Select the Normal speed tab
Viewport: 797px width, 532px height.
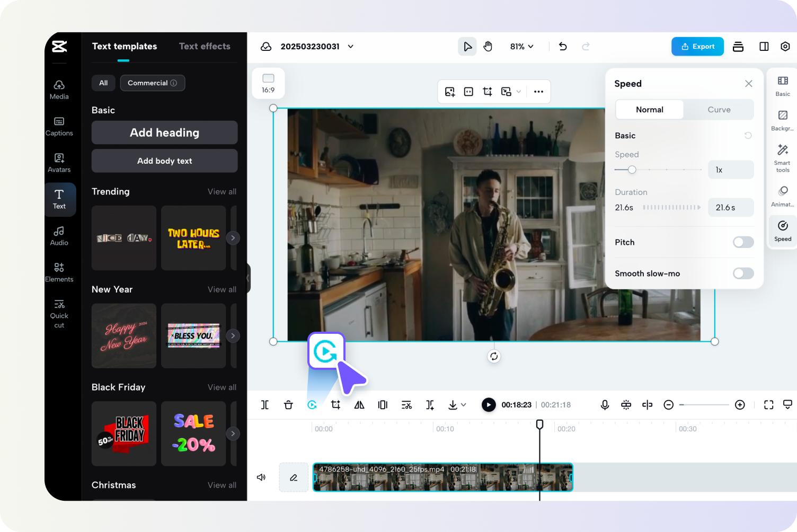click(x=650, y=110)
